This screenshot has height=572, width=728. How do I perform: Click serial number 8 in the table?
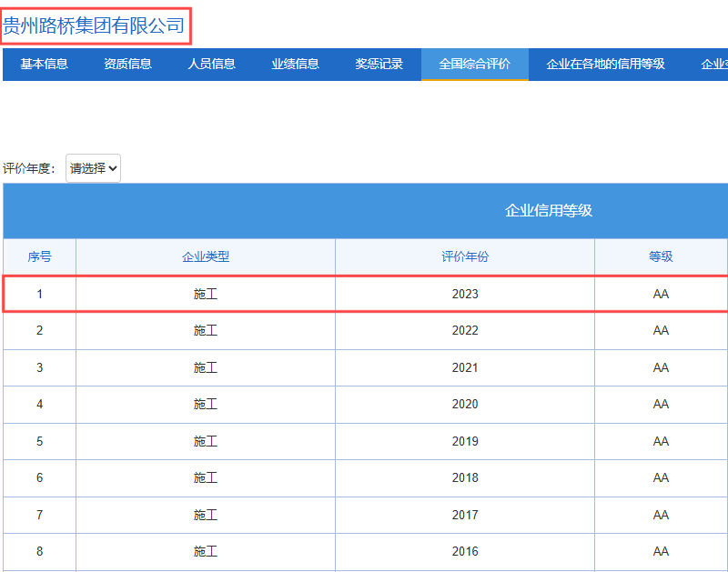[x=39, y=552]
